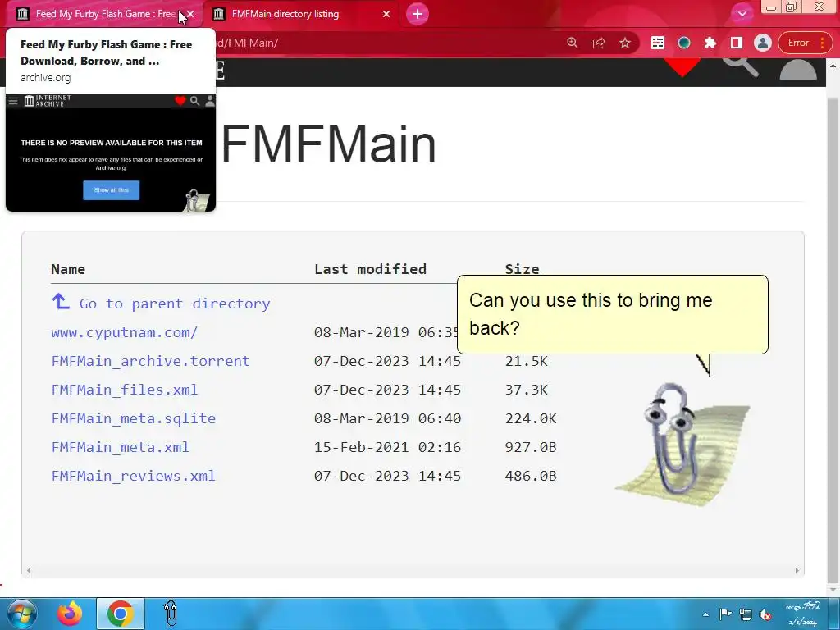
Task: Switch to FMFMain directory listing tab
Action: click(300, 14)
